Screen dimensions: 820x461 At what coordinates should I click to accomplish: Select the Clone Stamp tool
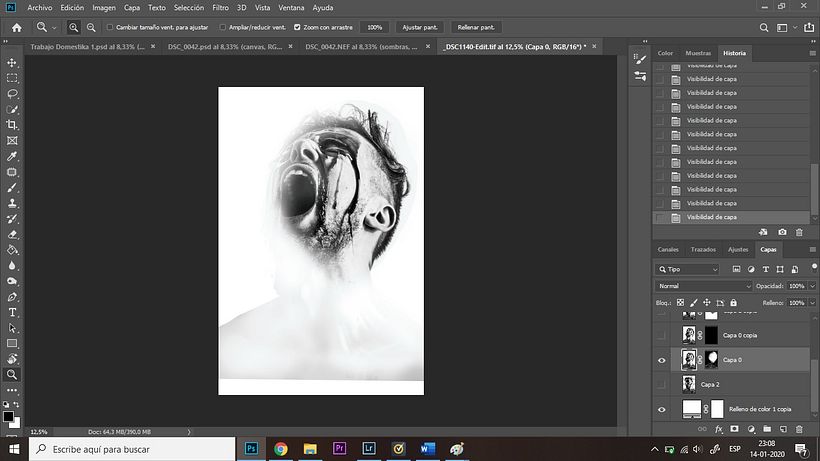12,203
